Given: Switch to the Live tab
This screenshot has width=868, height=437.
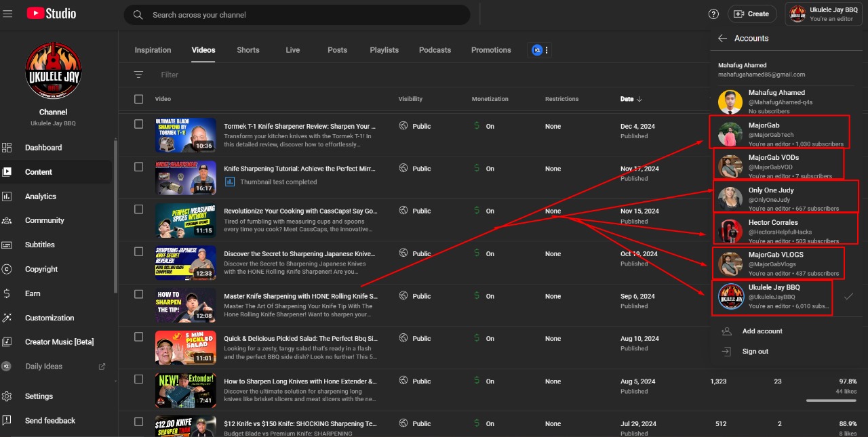Looking at the screenshot, I should click(293, 50).
